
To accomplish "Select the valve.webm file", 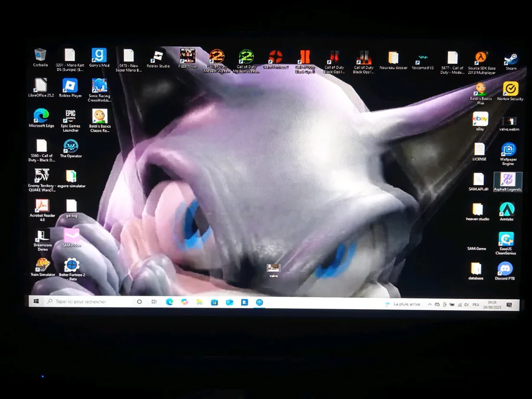I will pos(510,124).
